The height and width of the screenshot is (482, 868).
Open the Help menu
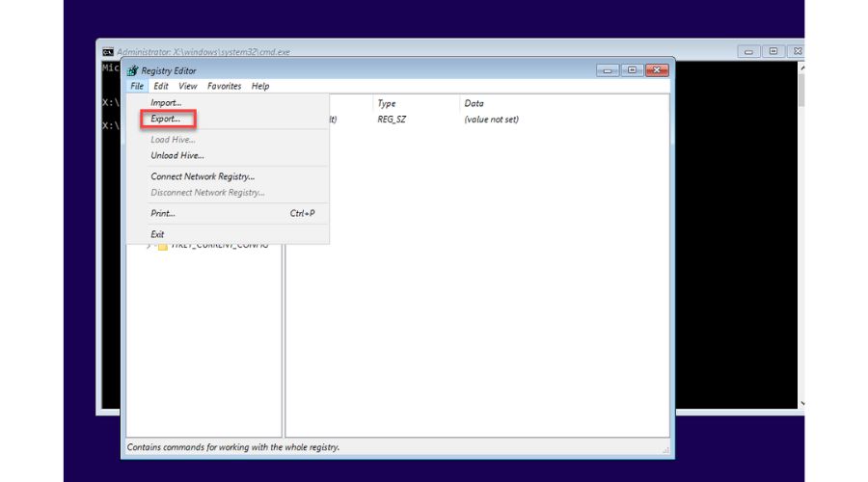tap(260, 87)
